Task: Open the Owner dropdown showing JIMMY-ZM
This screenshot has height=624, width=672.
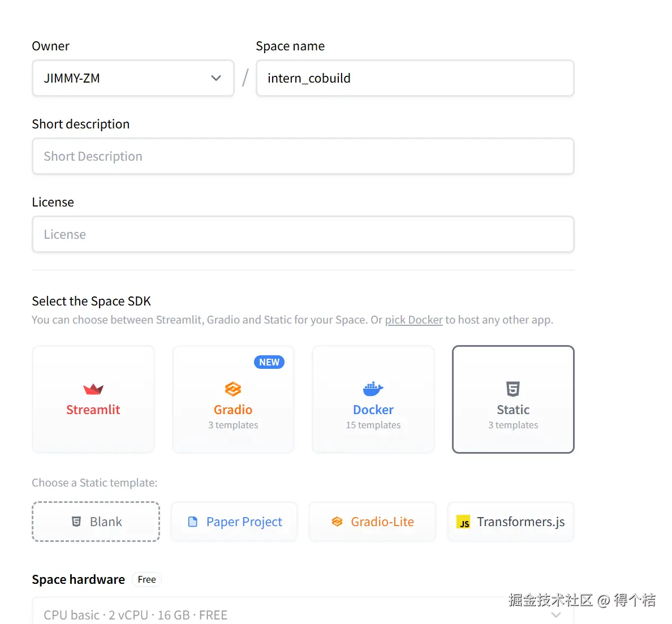Action: pyautogui.click(x=133, y=78)
